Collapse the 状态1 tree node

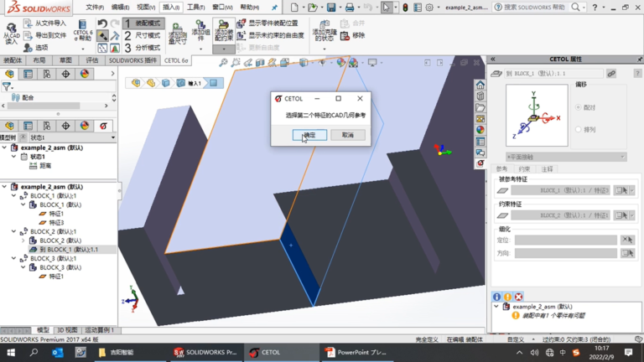click(13, 157)
